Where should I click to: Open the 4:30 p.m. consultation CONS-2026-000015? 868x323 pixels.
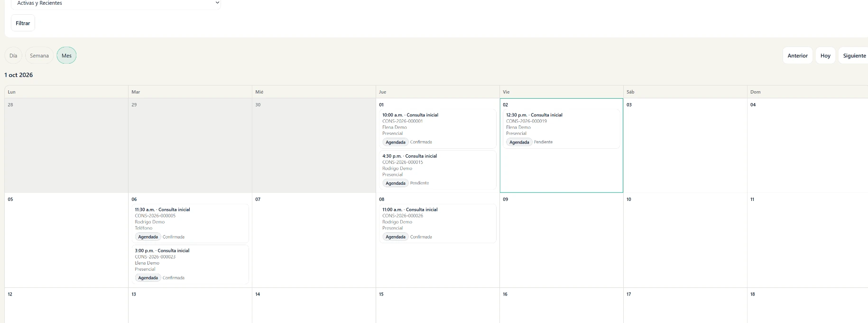[x=437, y=170]
